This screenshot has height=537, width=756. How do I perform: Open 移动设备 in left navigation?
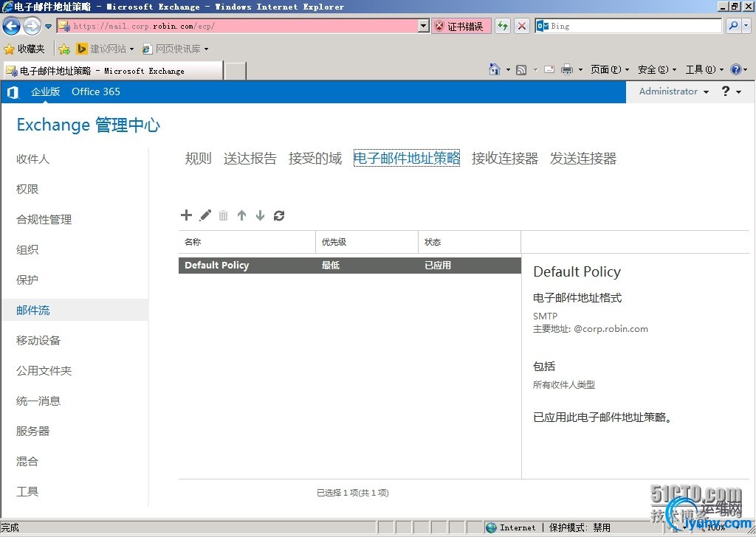tap(38, 341)
